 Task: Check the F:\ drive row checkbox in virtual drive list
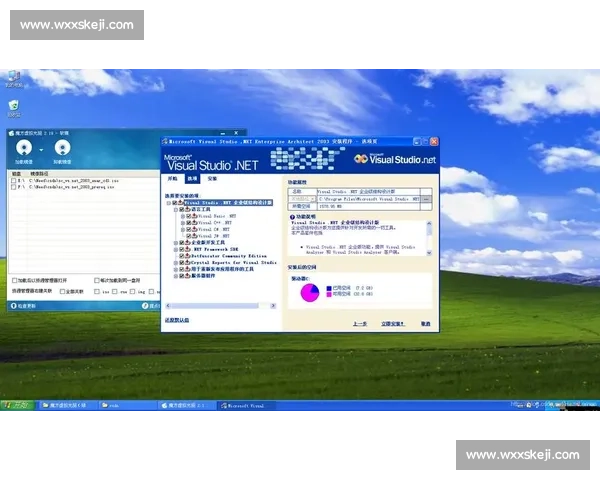(14, 187)
